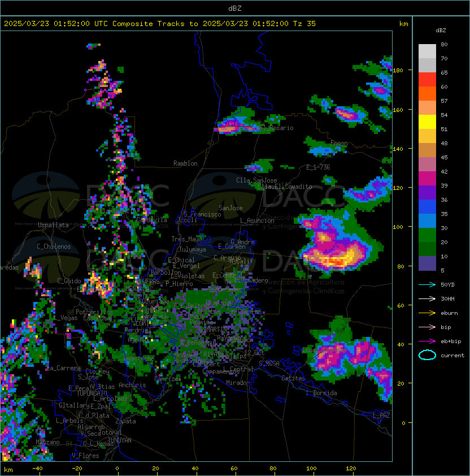Viewport: 470px width, 476px height.
Task: Click the '12_Oct' map label
Action: coord(254,353)
